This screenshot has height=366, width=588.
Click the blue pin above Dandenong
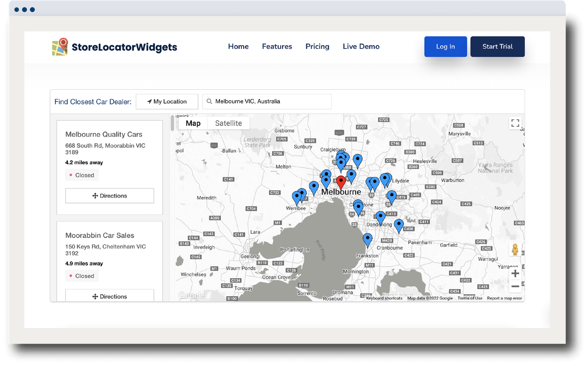tap(380, 218)
